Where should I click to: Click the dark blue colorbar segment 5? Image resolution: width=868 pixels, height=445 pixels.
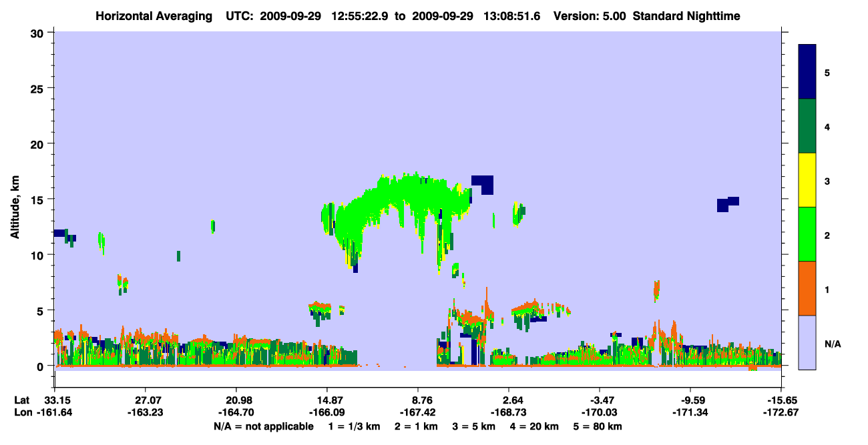click(807, 72)
